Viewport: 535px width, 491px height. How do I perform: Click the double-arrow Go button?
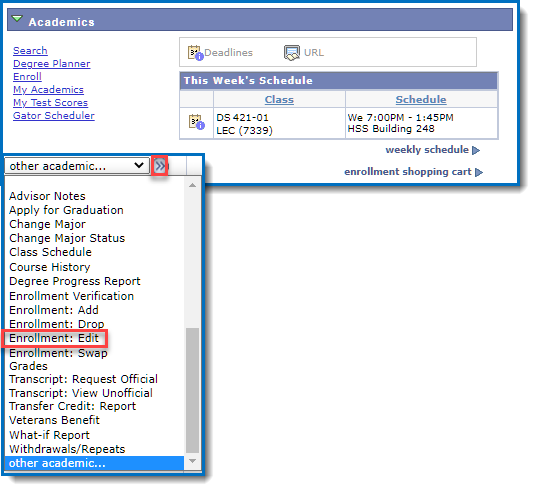pyautogui.click(x=160, y=166)
